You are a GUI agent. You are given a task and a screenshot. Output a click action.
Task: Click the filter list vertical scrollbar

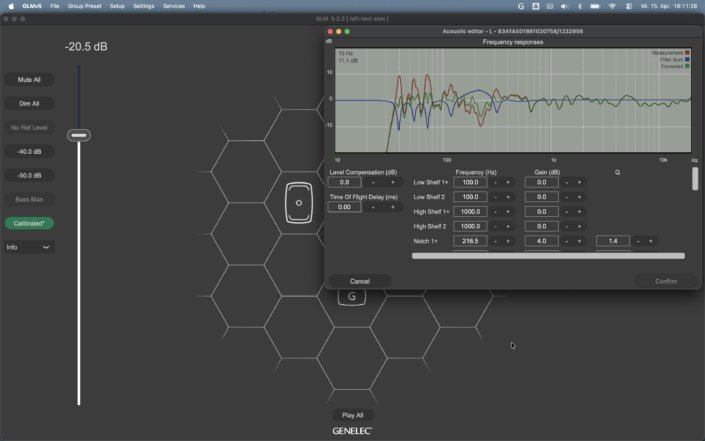(x=695, y=179)
